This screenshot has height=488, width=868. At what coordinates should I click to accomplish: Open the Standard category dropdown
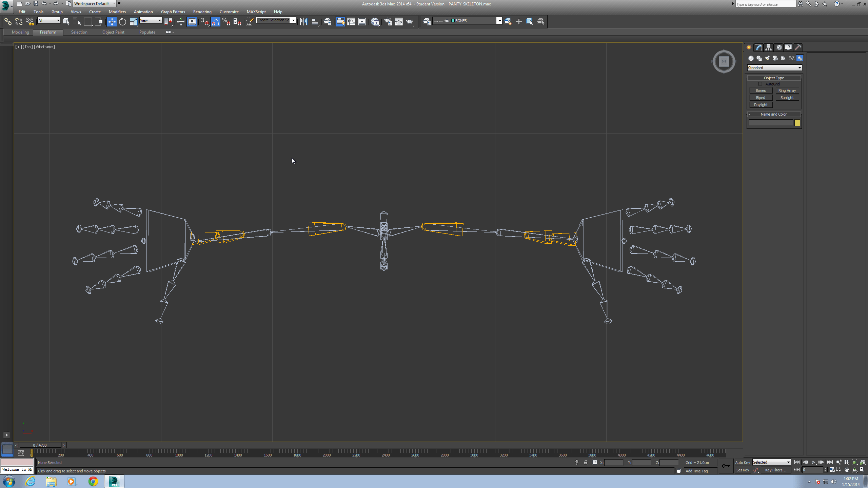click(x=774, y=68)
